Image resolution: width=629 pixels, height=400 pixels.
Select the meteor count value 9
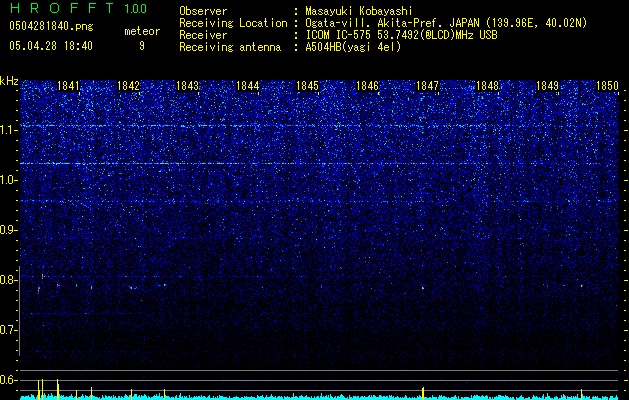(x=142, y=46)
